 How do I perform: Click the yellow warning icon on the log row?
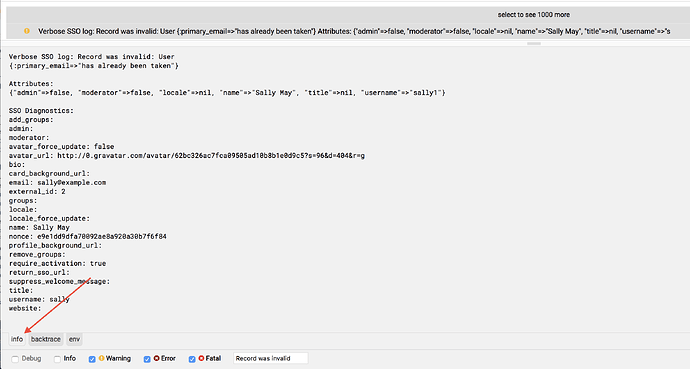click(27, 31)
